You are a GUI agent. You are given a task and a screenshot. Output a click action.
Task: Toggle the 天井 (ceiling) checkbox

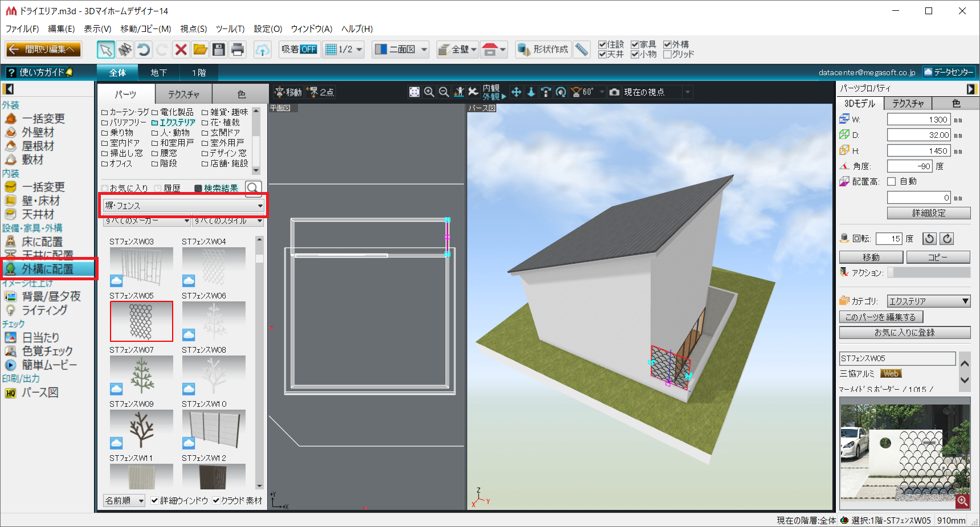click(x=602, y=54)
